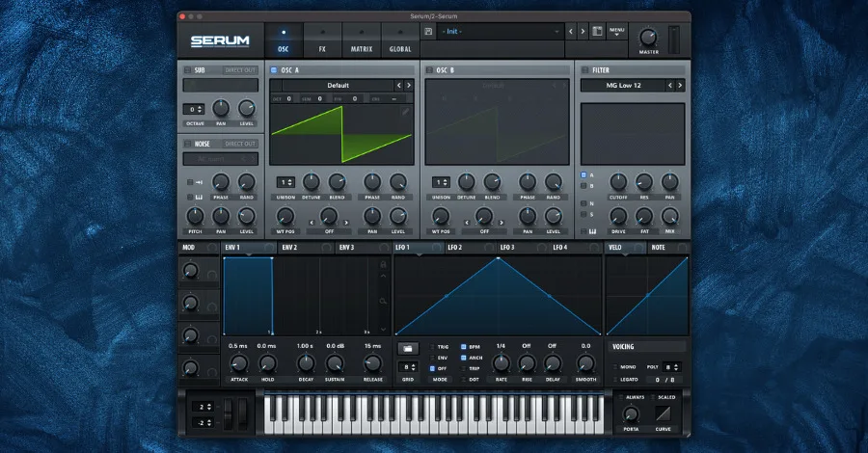Select next filter type arrow
Screen dimensions: 868x453
tap(680, 85)
